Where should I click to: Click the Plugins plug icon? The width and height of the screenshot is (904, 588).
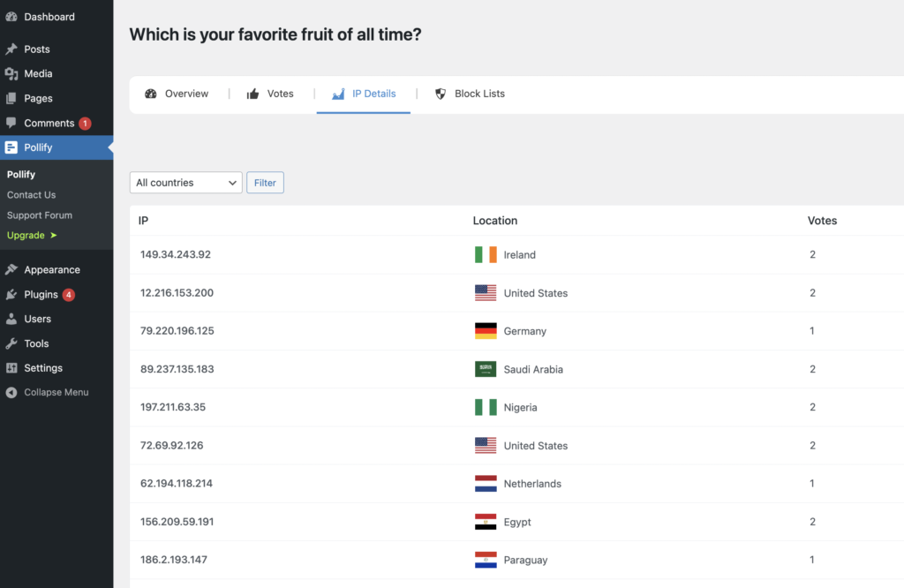tap(11, 295)
